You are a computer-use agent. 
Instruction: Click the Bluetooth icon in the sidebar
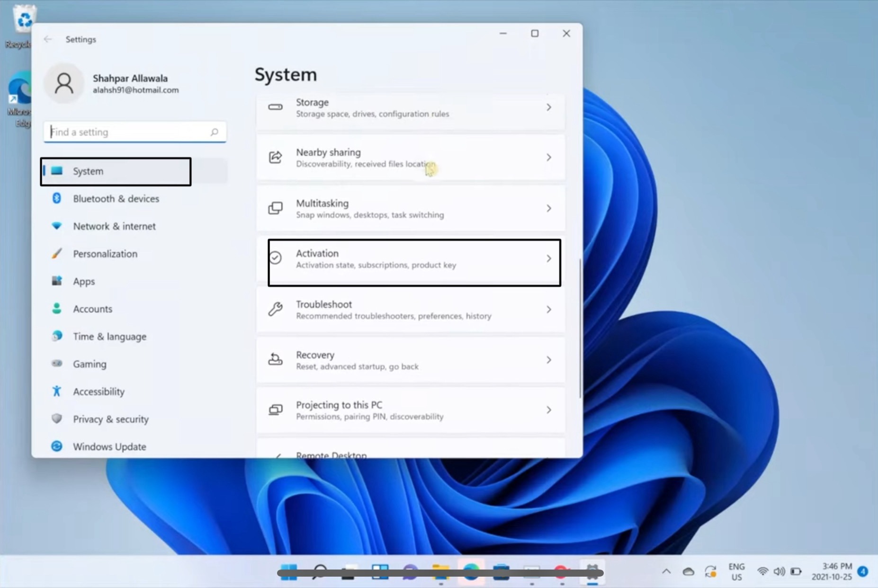click(56, 198)
